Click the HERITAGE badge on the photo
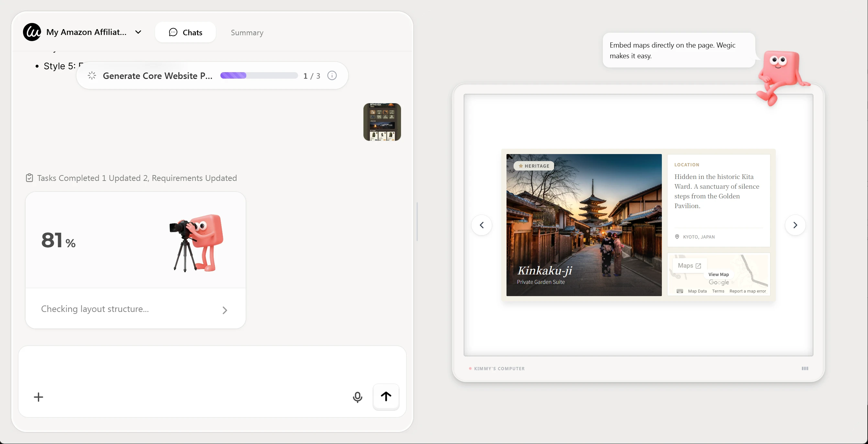Image resolution: width=868 pixels, height=444 pixels. click(x=534, y=166)
